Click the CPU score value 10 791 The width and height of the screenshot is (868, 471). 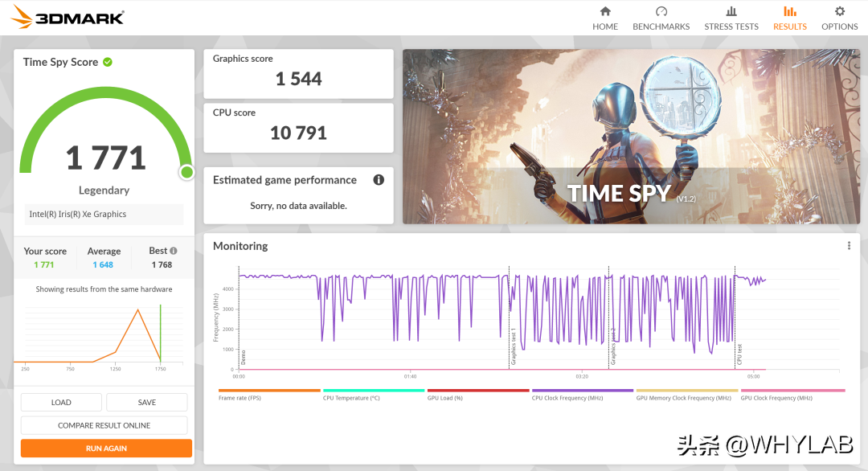[x=298, y=133]
